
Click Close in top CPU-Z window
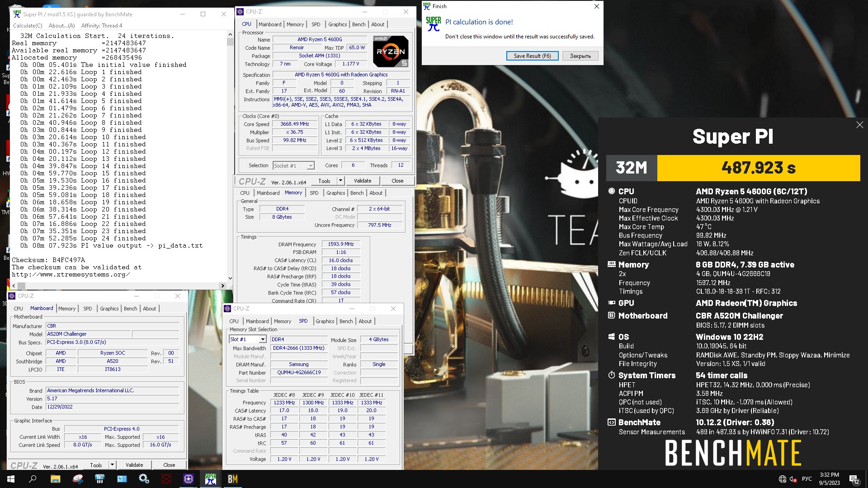(397, 181)
